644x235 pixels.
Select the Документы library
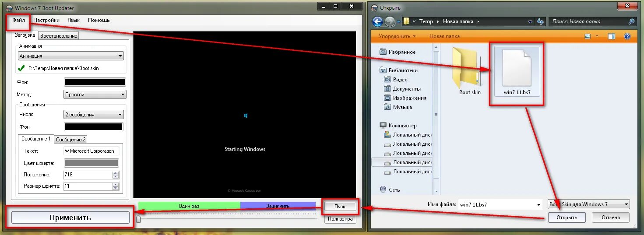[402, 89]
